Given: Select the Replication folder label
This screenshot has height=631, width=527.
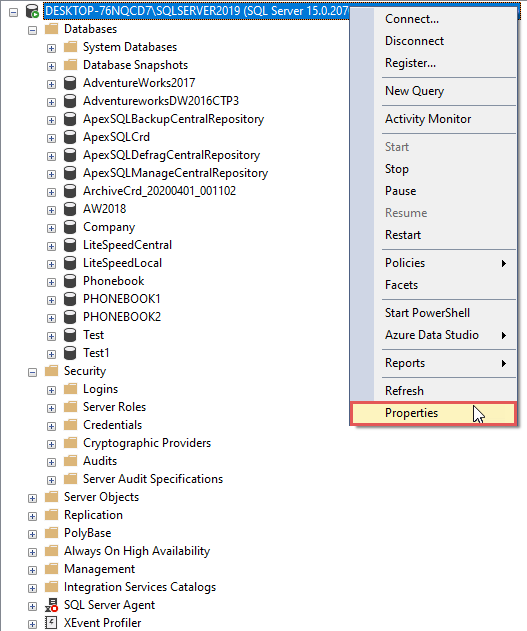Looking at the screenshot, I should pos(93,515).
